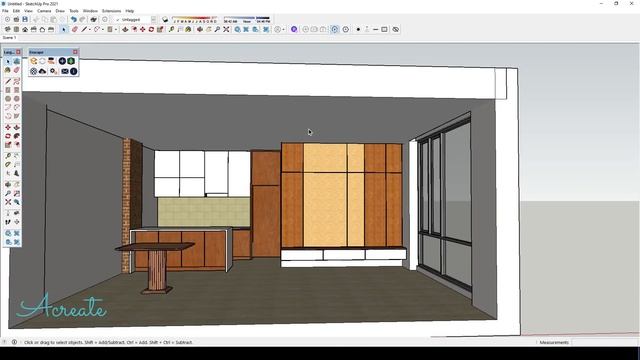Click the Zoom Extents tool in top toolbar
Screen dimensions: 640x360
(226, 29)
